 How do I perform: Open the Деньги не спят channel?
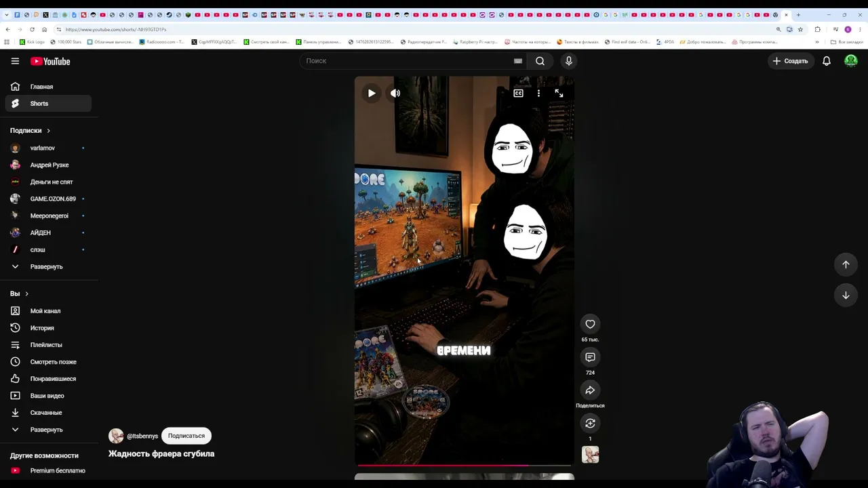(x=47, y=182)
